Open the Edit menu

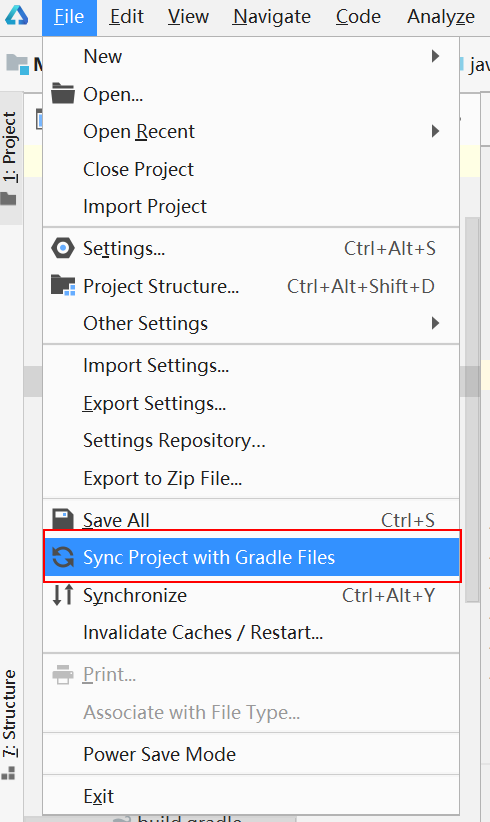(126, 17)
